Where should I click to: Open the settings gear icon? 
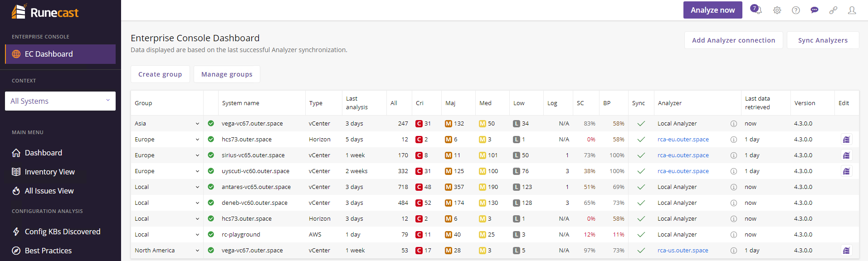coord(777,10)
